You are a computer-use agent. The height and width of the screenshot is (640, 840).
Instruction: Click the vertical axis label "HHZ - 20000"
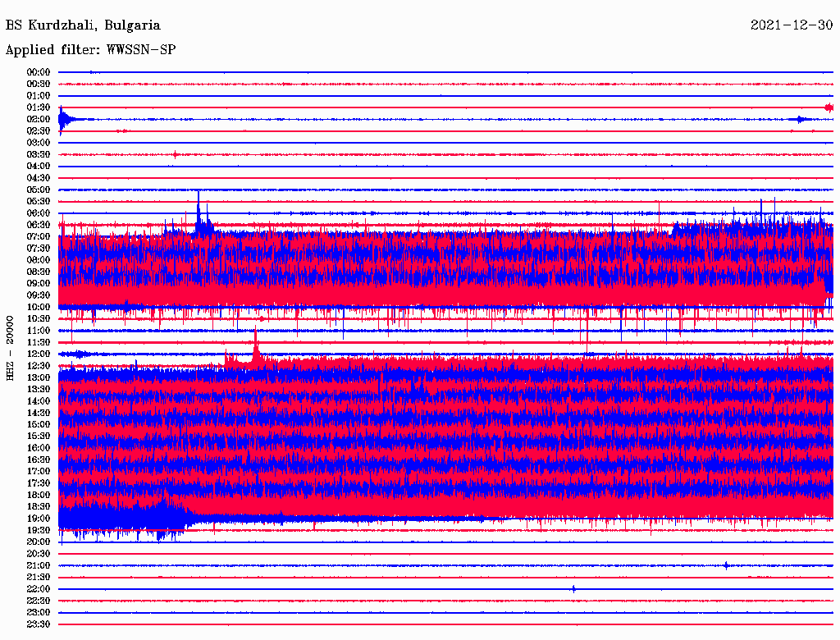coord(10,348)
